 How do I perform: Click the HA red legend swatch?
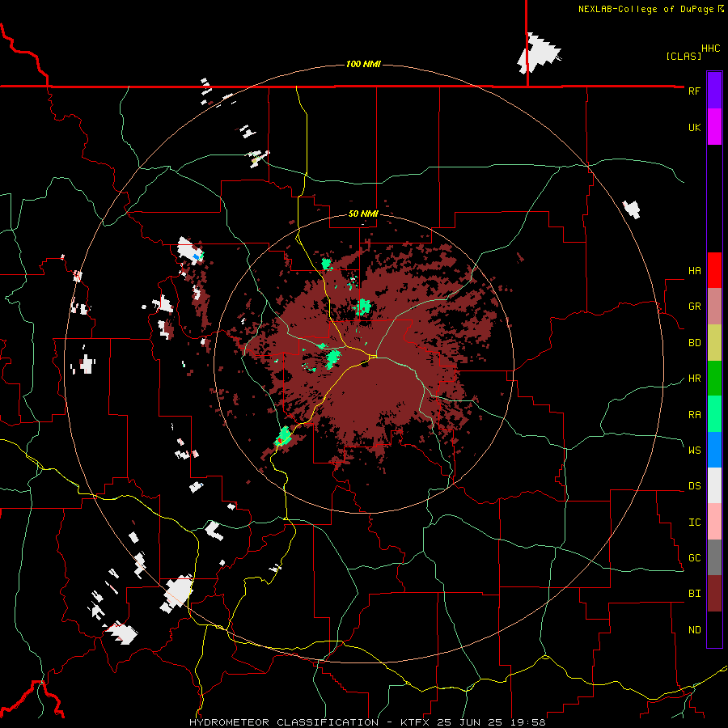[x=714, y=270]
